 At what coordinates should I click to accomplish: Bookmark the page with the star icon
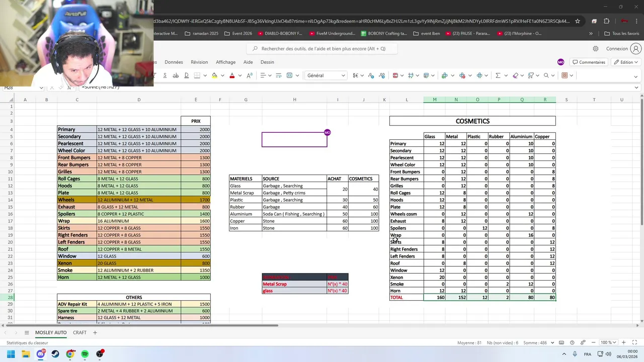578,21
